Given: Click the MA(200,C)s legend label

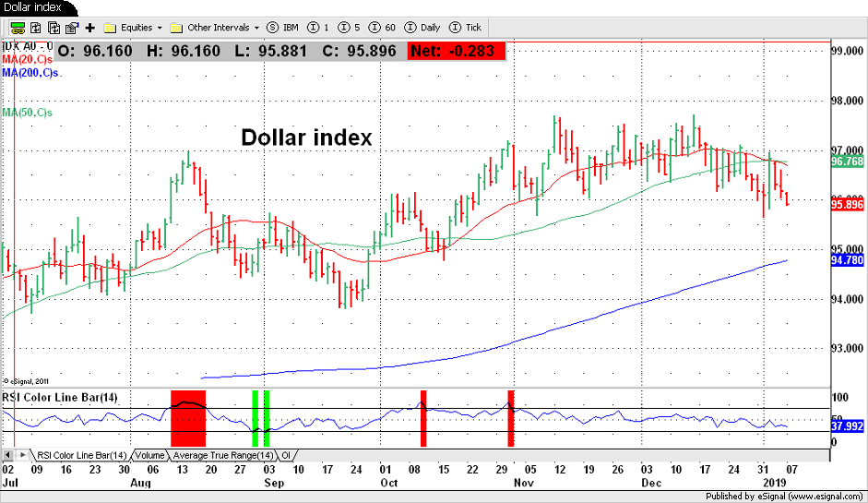Looking at the screenshot, I should [31, 73].
